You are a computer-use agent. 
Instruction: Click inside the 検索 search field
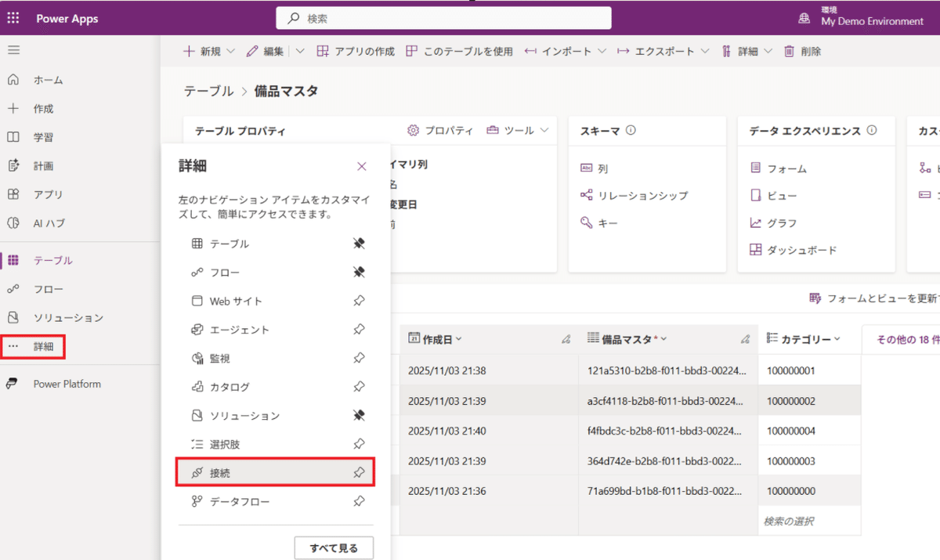(443, 17)
